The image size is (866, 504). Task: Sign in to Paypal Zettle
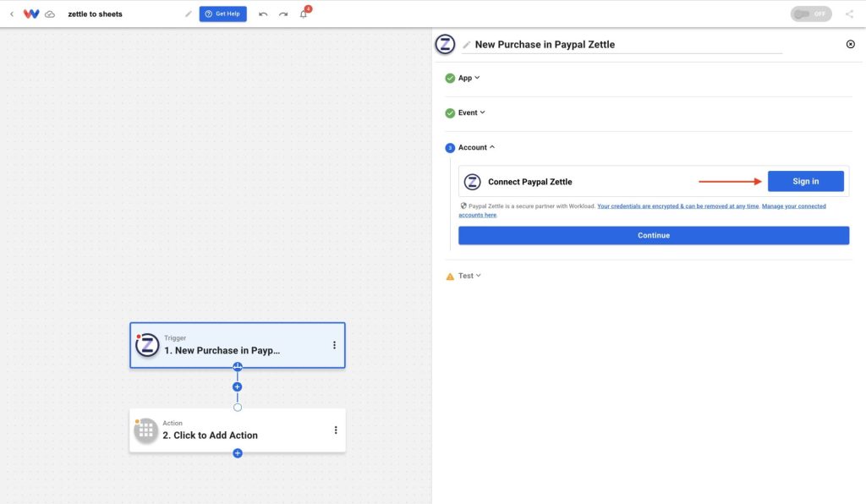[806, 181]
